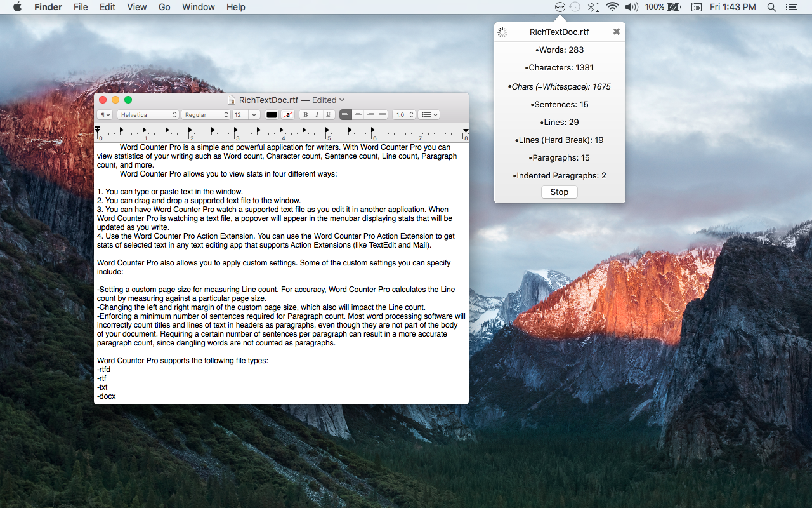This screenshot has height=508, width=812.
Task: Open the text background color swatch
Action: point(287,115)
